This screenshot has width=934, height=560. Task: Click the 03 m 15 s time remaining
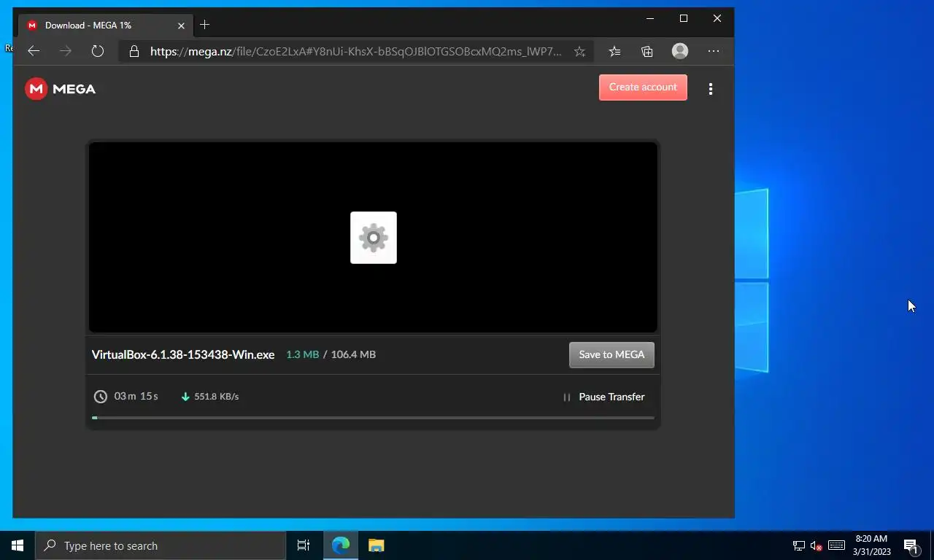tap(136, 397)
